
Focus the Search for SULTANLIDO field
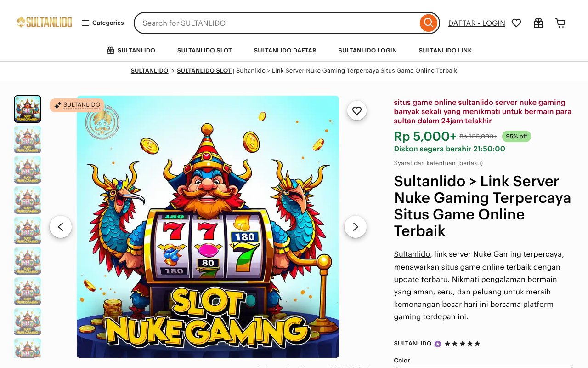coord(276,23)
